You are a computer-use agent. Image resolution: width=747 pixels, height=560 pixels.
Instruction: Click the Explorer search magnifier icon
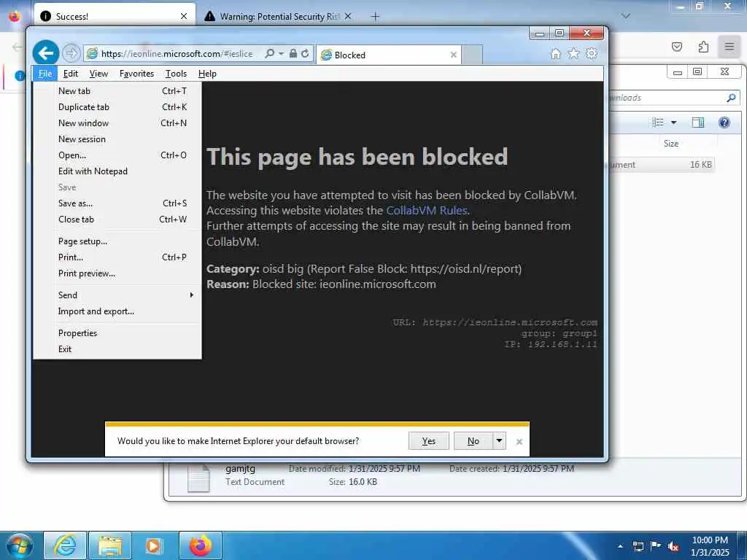click(731, 98)
